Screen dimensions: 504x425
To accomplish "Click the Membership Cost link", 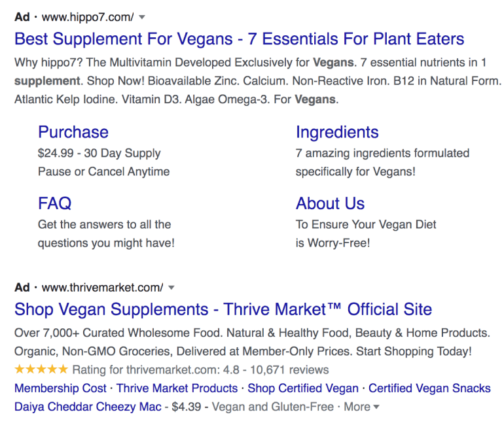I will pos(60,388).
